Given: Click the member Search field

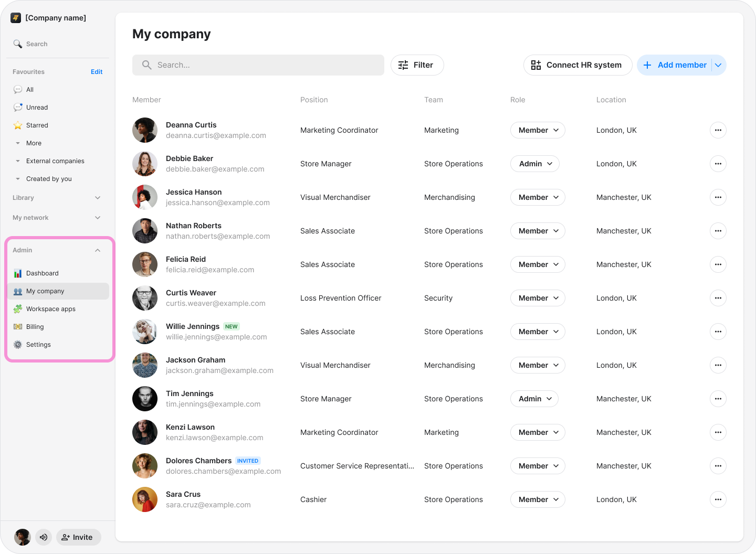Looking at the screenshot, I should (258, 65).
